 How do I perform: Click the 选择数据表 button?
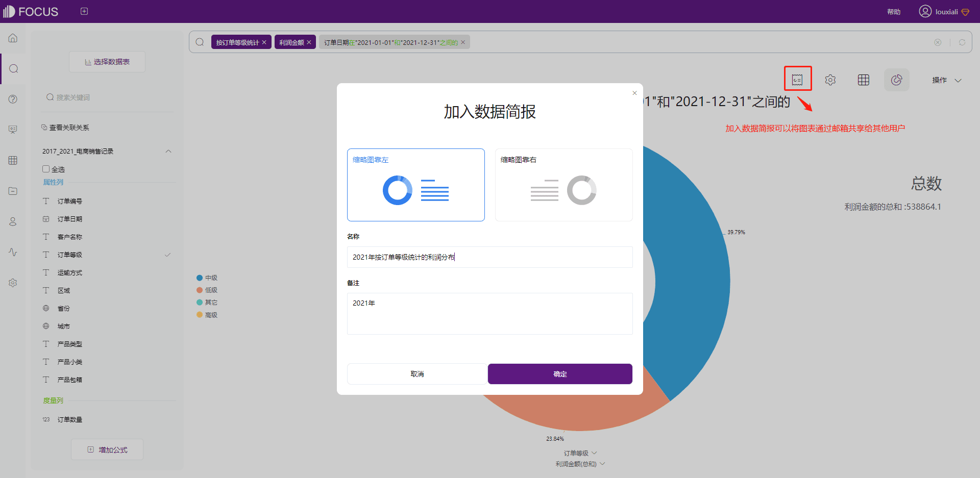[x=107, y=62]
